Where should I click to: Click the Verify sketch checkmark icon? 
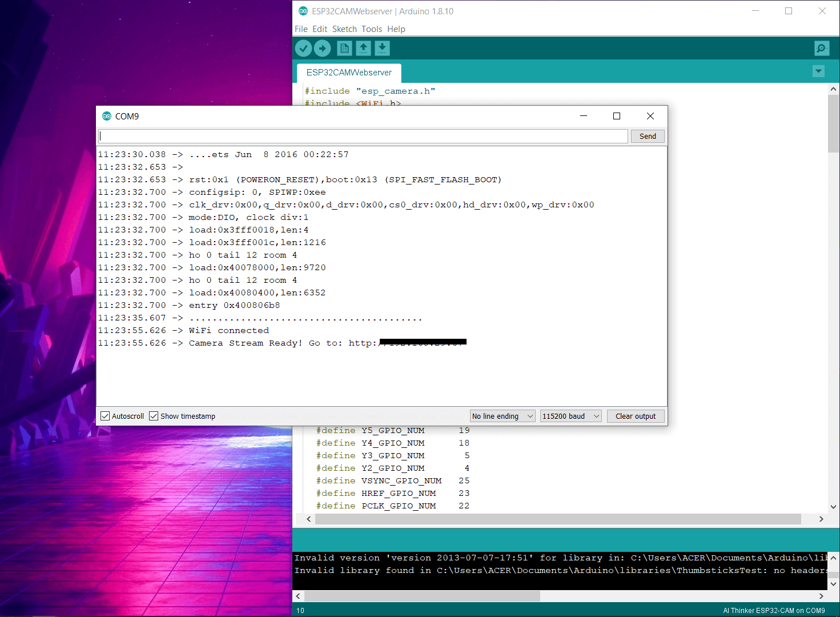(303, 49)
